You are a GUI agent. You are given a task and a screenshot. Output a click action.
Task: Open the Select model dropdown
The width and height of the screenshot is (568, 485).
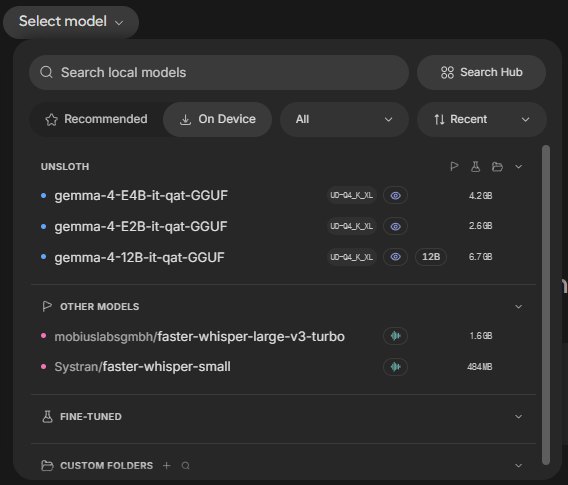coord(71,22)
